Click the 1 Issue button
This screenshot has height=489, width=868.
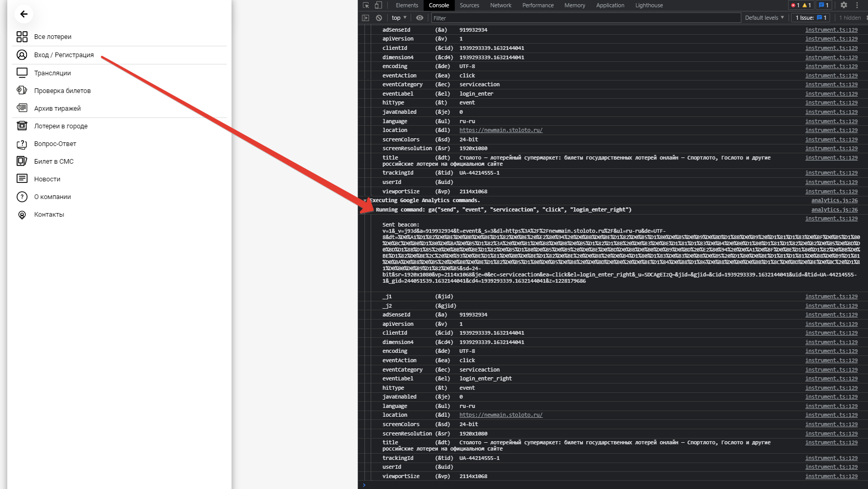point(811,18)
